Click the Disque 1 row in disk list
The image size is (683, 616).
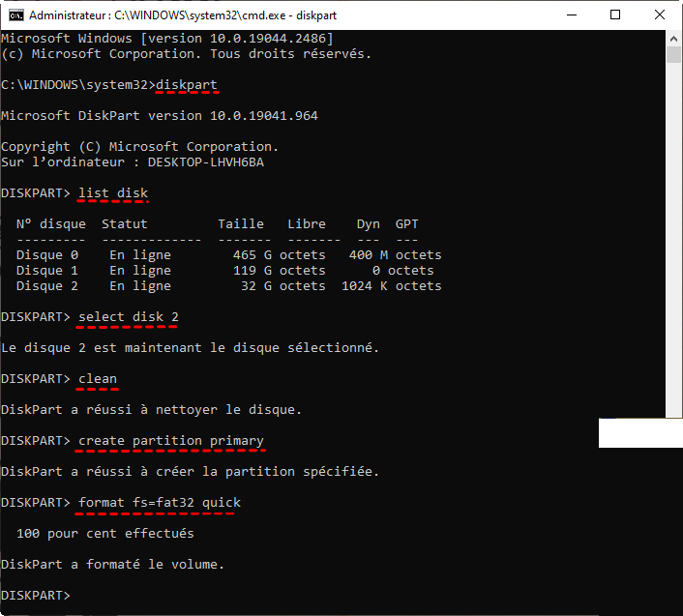(228, 271)
